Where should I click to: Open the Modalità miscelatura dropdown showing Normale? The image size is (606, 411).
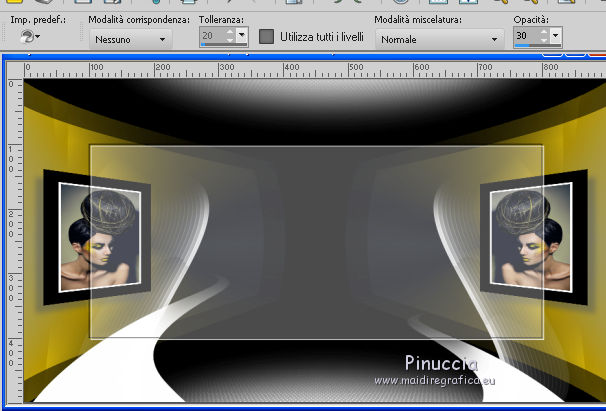(x=439, y=39)
